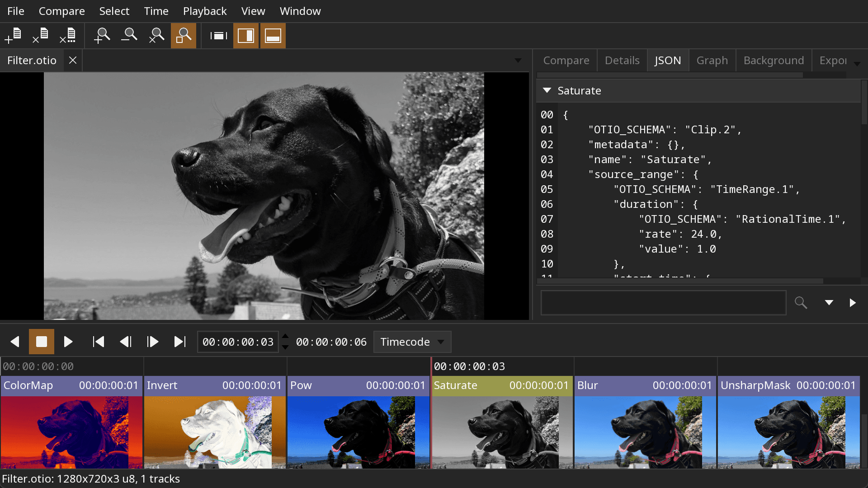The image size is (868, 488).
Task: Open the panel tabs overflow arrow
Action: click(857, 64)
